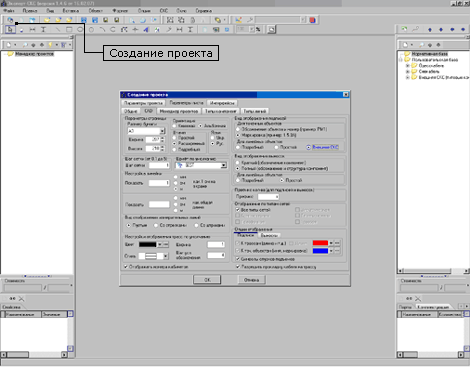Click scissors icon in lower right panel
The width and height of the screenshot is (470, 367).
click(x=418, y=298)
